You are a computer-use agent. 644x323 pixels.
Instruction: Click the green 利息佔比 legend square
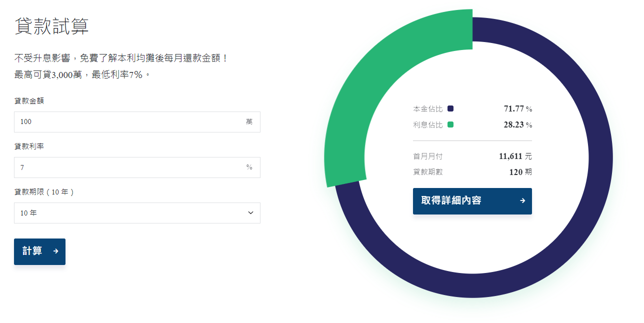tap(450, 124)
